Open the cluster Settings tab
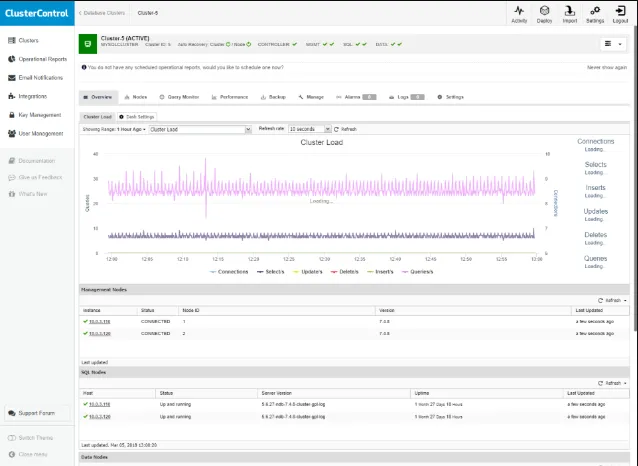 pyautogui.click(x=450, y=97)
